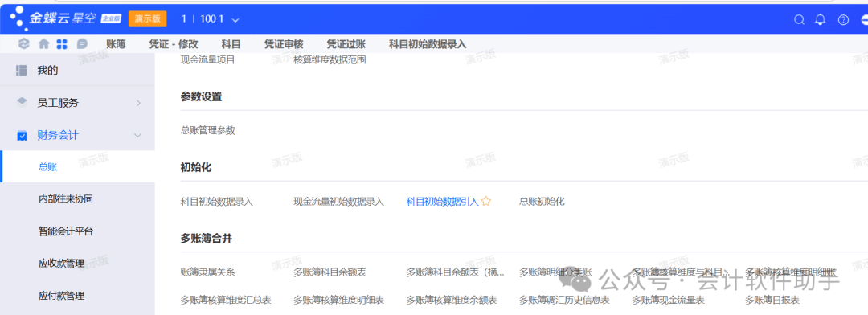Open the highlighted 科目初始数据引入 link
Viewport: 868px width, 315px height.
pyautogui.click(x=442, y=202)
